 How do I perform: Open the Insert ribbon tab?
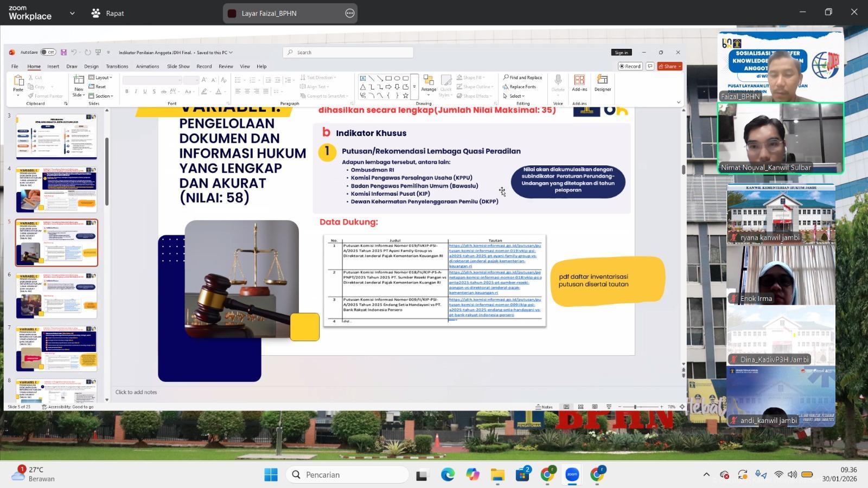[53, 66]
